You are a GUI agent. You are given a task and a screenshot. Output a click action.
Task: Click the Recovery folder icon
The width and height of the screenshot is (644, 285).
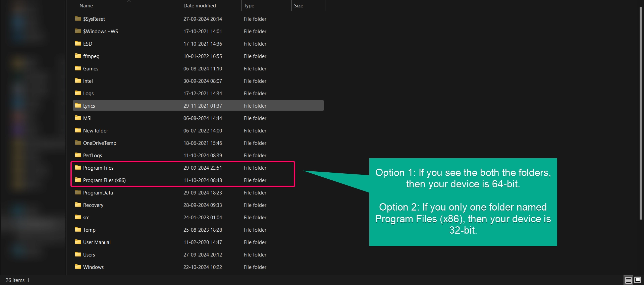[78, 205]
